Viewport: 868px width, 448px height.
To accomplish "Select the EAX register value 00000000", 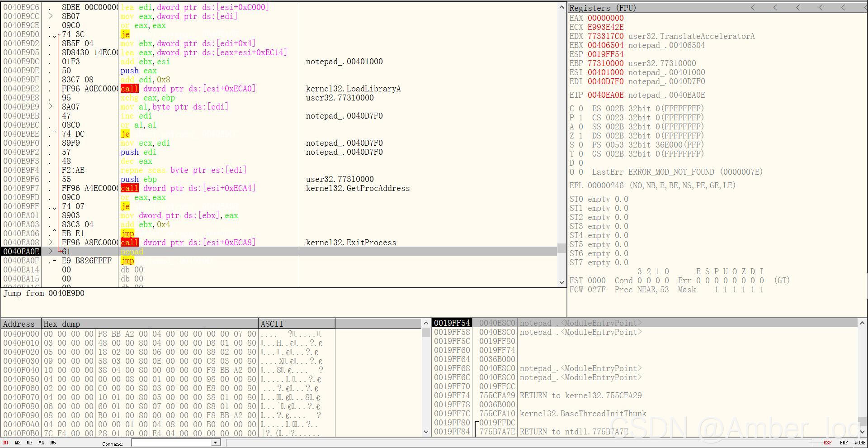I will (x=605, y=18).
